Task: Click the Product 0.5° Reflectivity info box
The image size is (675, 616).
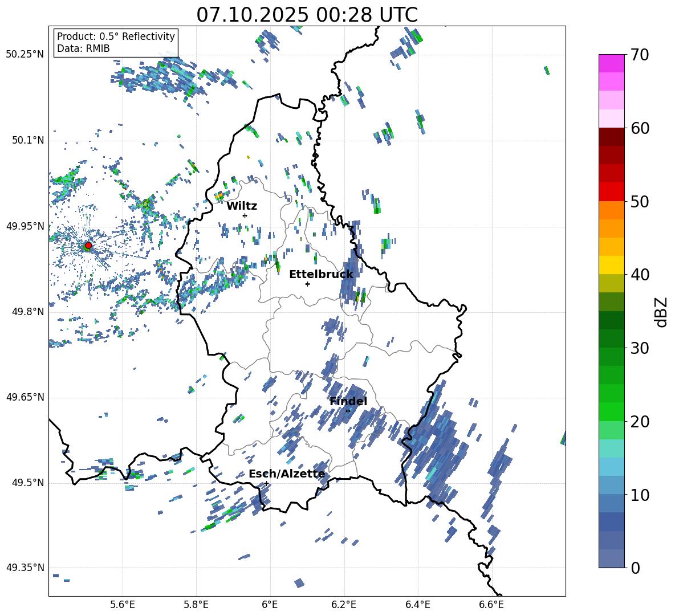Action: pyautogui.click(x=116, y=43)
